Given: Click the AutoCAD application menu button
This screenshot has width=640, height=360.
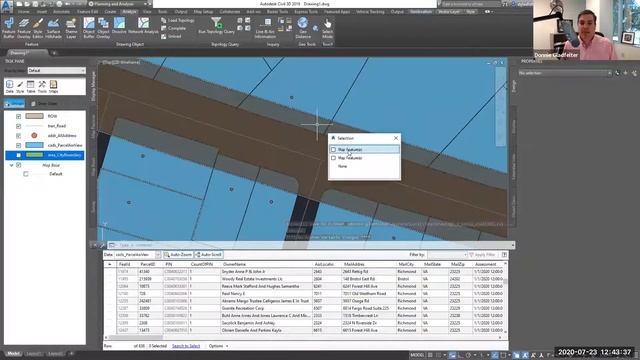Looking at the screenshot, I should click(x=6, y=5).
